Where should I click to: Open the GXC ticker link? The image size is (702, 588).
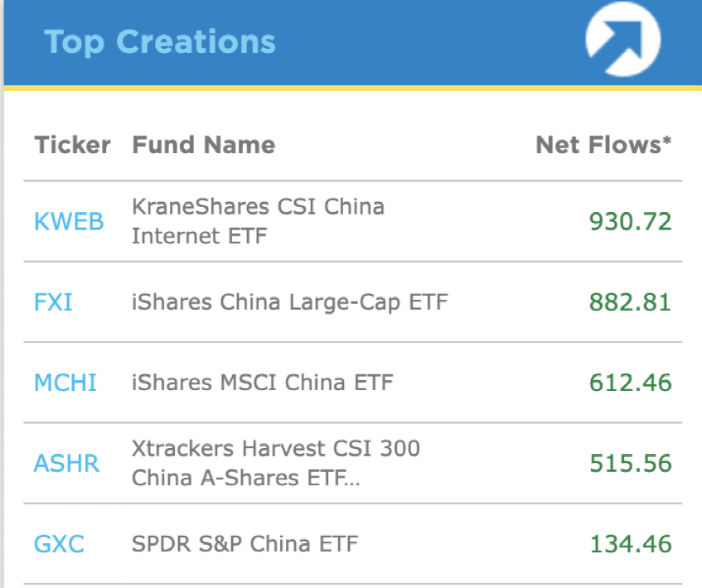59,544
